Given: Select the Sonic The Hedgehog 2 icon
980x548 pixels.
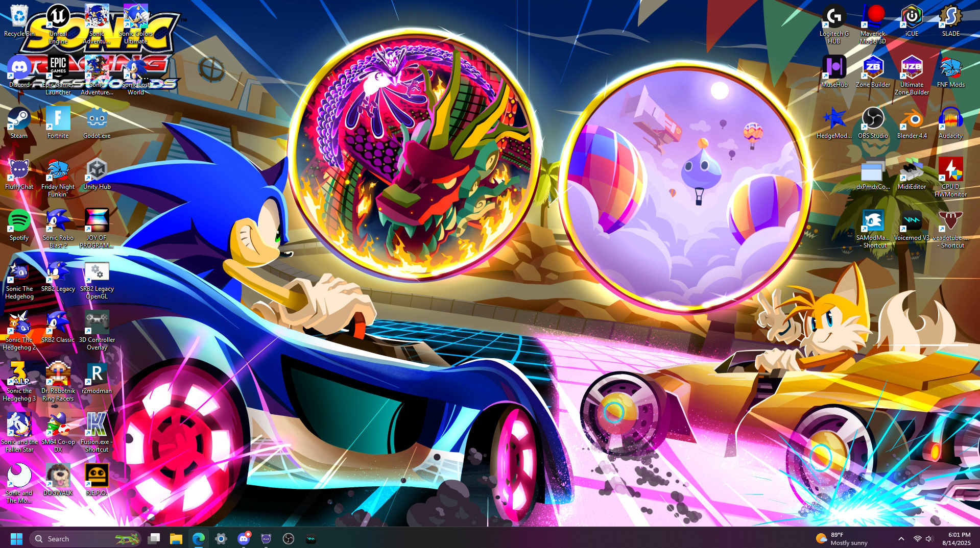Looking at the screenshot, I should (19, 331).
